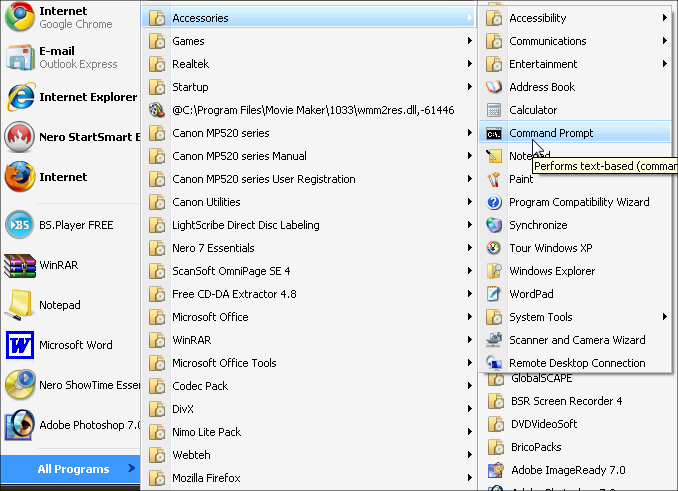
Task: Open Internet Explorer icon
Action: tap(20, 97)
